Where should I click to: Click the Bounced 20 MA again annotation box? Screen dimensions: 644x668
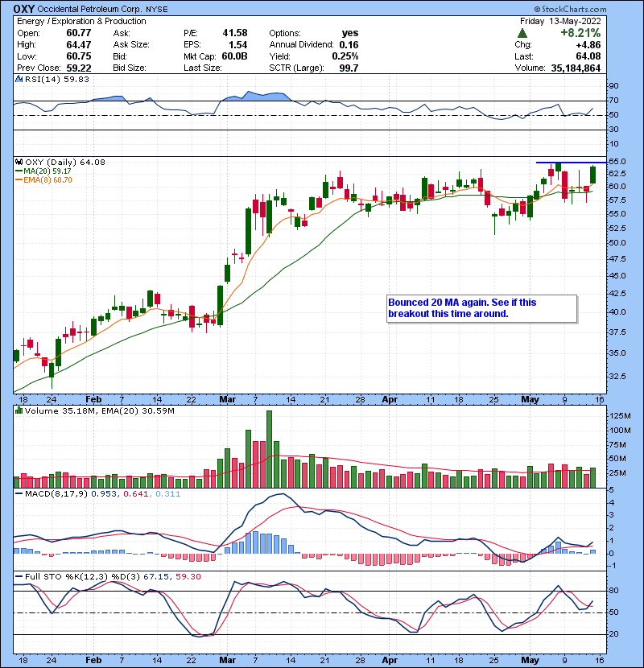pos(481,308)
